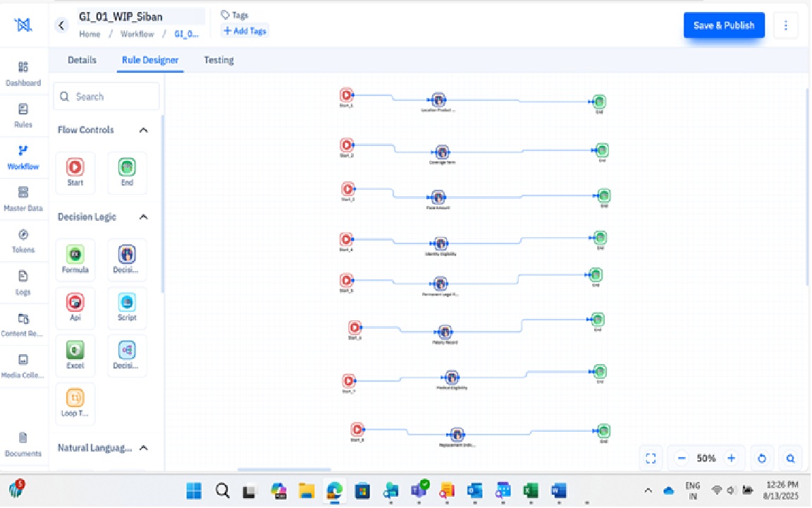Select the Start_8 node on the canvas
Viewport: 812px width, 508px height.
coord(357,430)
